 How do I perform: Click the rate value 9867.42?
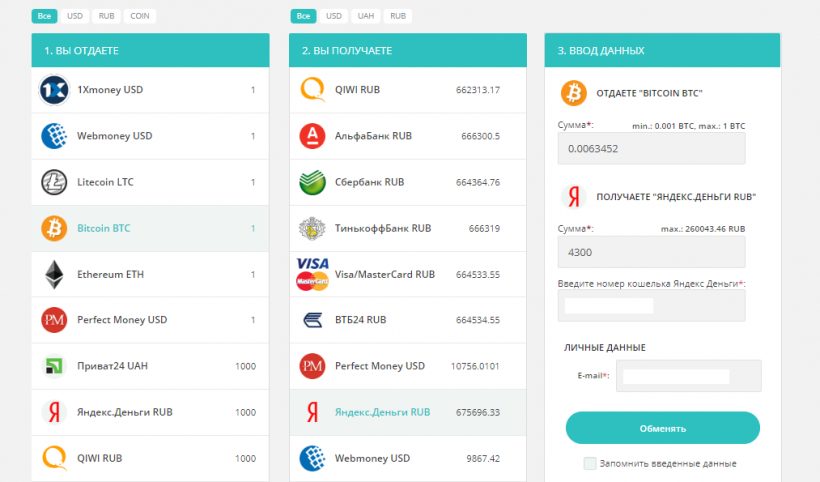tap(483, 458)
